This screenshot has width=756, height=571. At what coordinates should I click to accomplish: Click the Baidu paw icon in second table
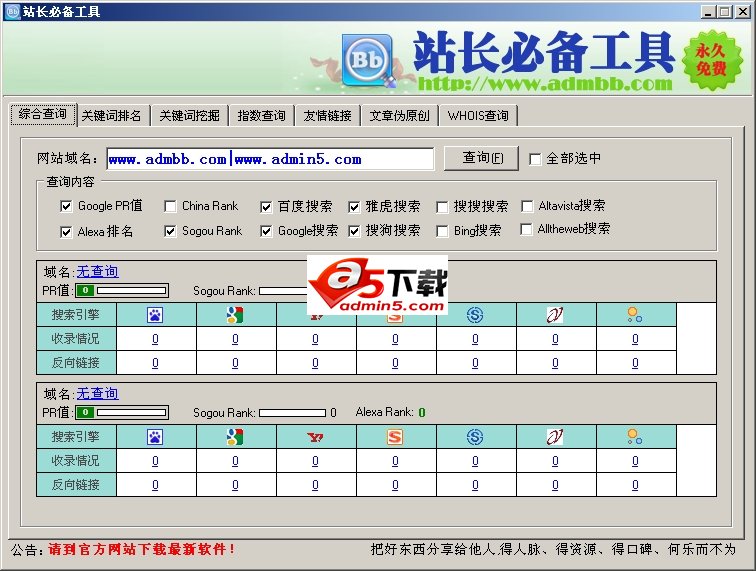tap(155, 437)
